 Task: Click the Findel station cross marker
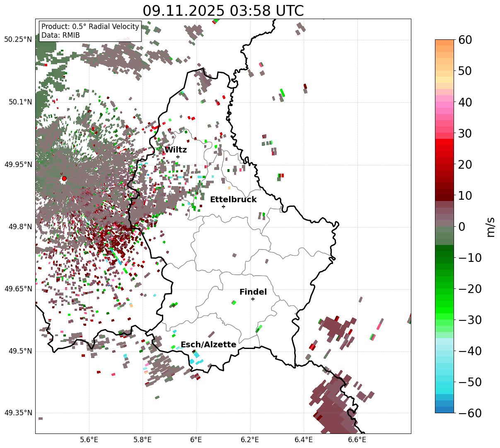(253, 299)
